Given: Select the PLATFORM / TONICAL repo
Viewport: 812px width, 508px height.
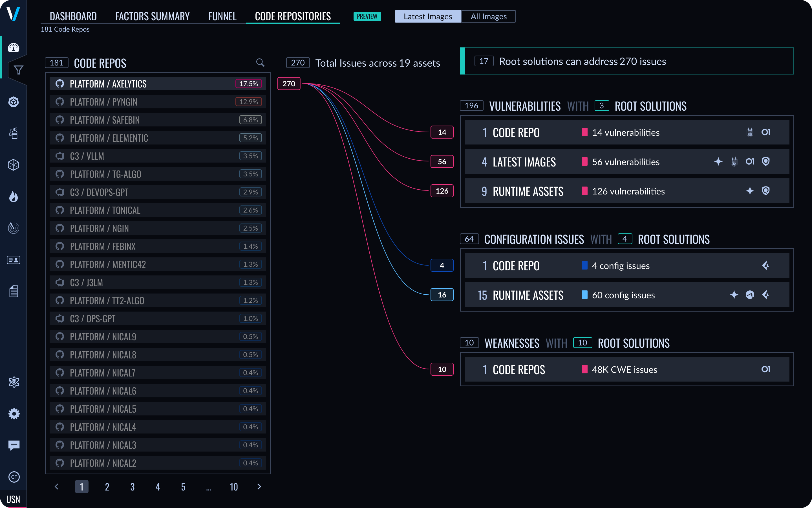Looking at the screenshot, I should tap(158, 210).
